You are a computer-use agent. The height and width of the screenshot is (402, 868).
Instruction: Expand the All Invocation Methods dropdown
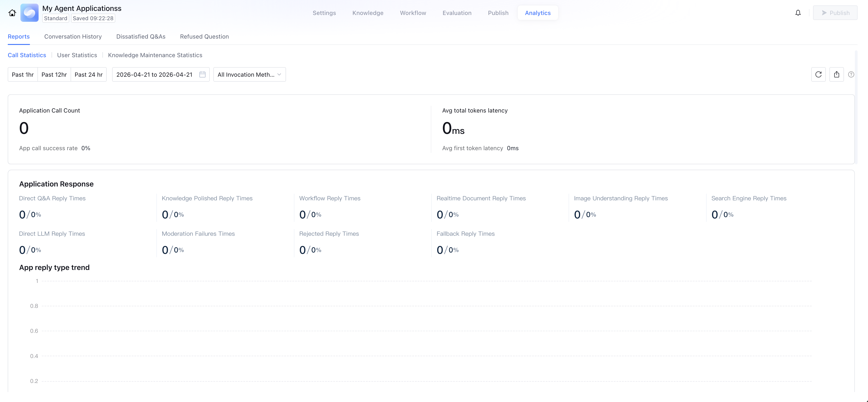(249, 74)
